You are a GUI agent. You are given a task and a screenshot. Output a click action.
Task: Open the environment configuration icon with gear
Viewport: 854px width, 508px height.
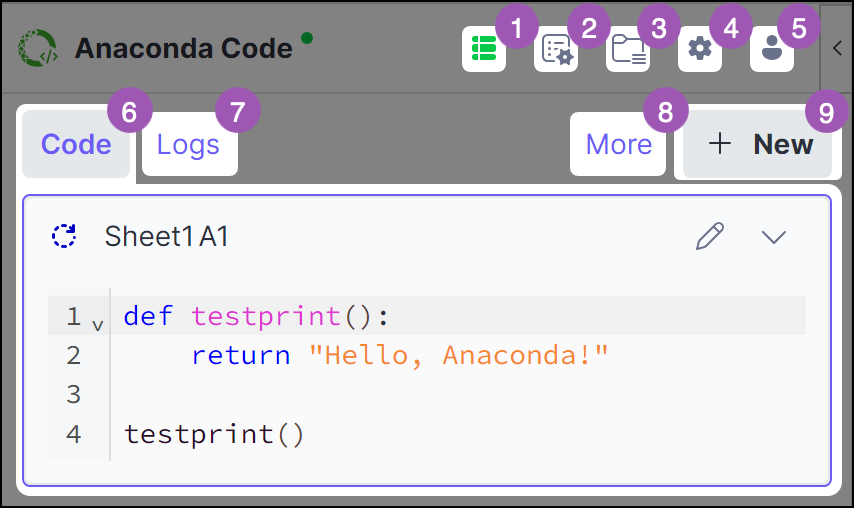(556, 49)
